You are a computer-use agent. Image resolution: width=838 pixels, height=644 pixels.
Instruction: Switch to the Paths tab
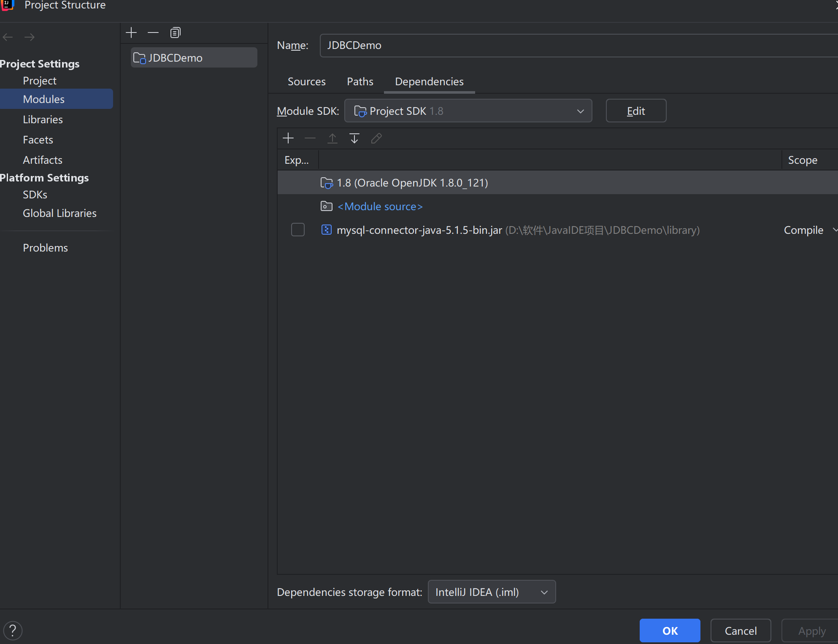click(360, 81)
